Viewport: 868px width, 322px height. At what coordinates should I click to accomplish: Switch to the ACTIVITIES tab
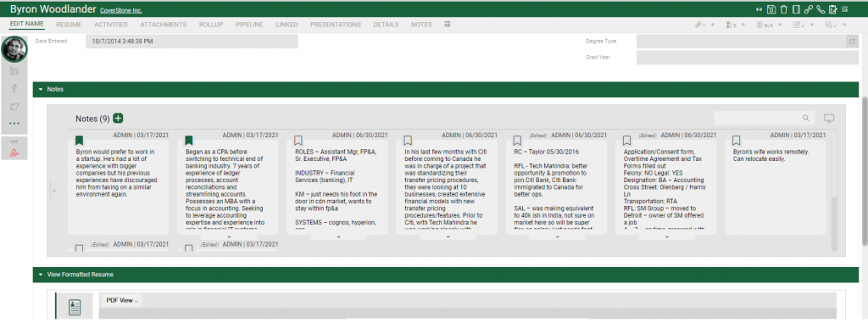[x=111, y=25]
